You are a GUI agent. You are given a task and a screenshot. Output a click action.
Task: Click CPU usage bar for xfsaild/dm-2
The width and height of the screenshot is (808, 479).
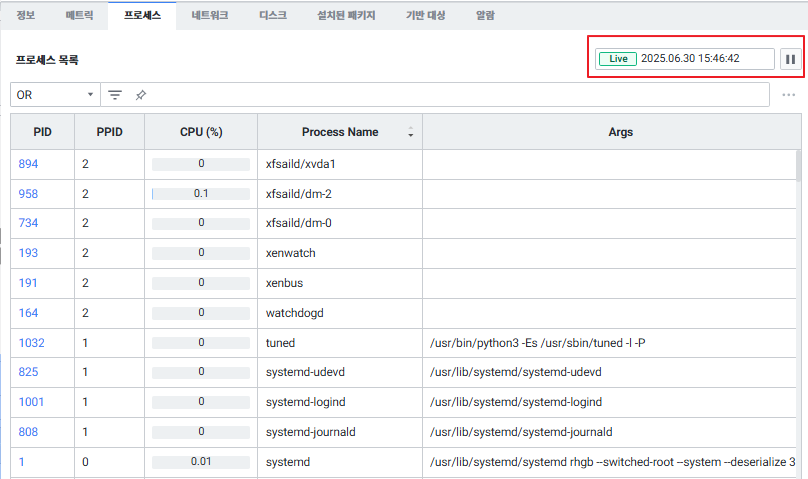(x=200, y=193)
